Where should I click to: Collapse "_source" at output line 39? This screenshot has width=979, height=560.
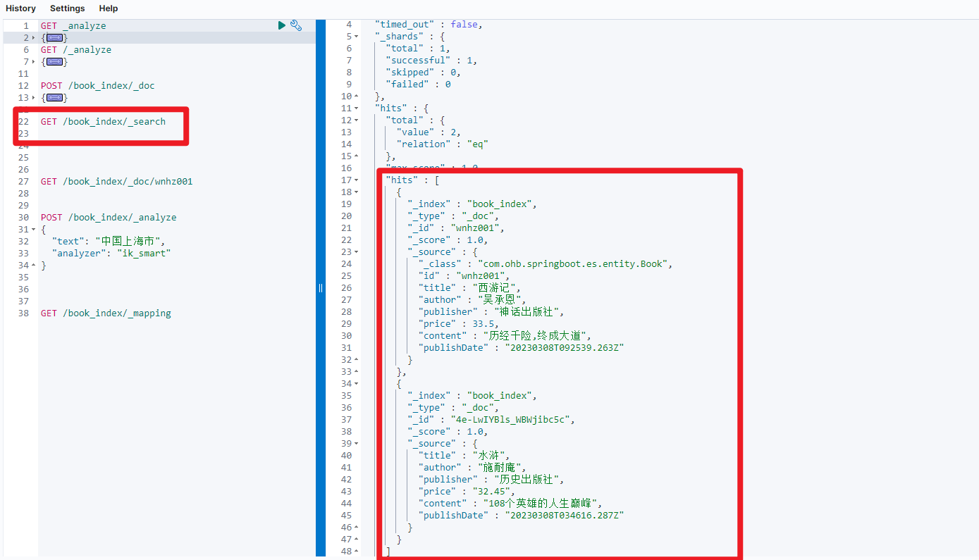pyautogui.click(x=357, y=443)
